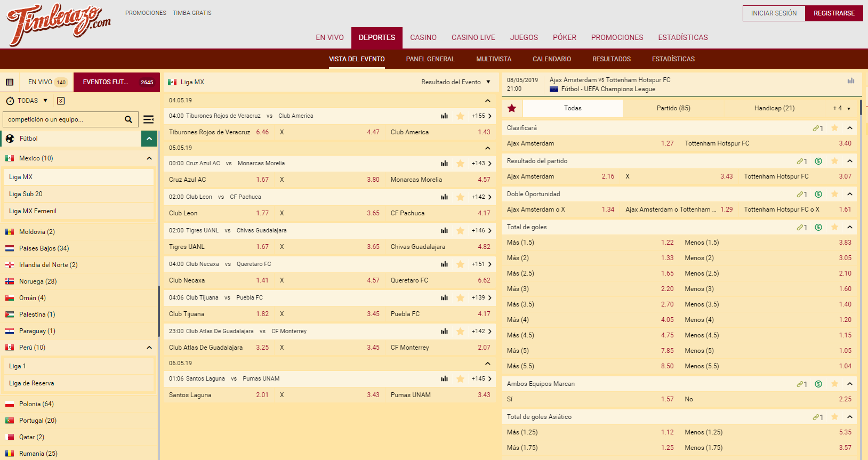Screen dimensions: 868x460
Task: Collapse the Mexico (10) leagues list
Action: tap(149, 158)
